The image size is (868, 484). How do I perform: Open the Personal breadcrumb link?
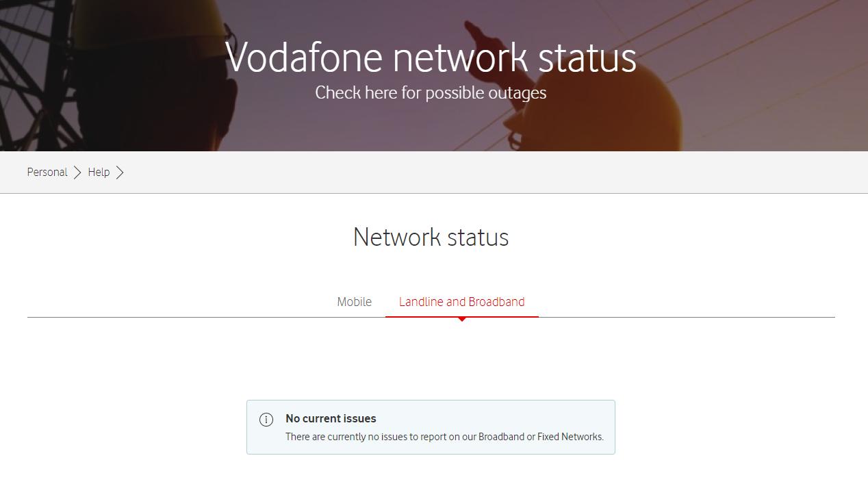[47, 172]
